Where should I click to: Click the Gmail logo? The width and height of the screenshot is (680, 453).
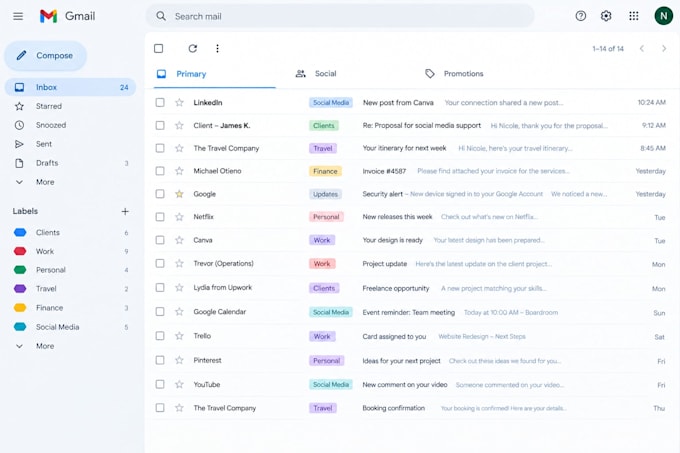pyautogui.click(x=67, y=16)
